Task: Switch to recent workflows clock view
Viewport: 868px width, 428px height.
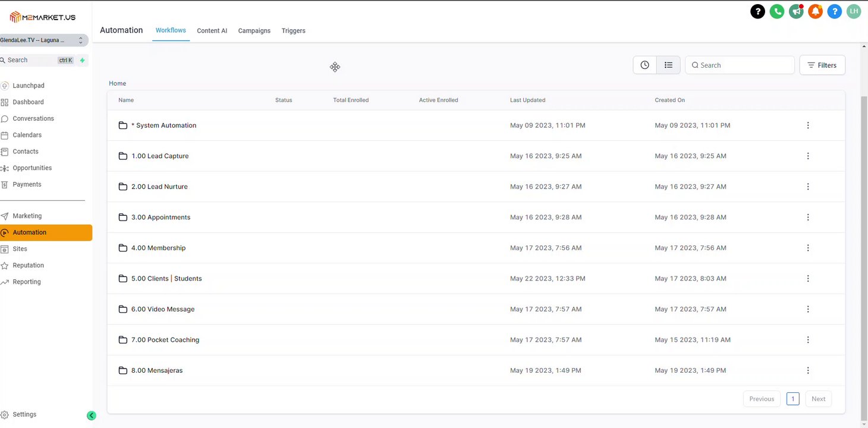Action: tap(645, 65)
